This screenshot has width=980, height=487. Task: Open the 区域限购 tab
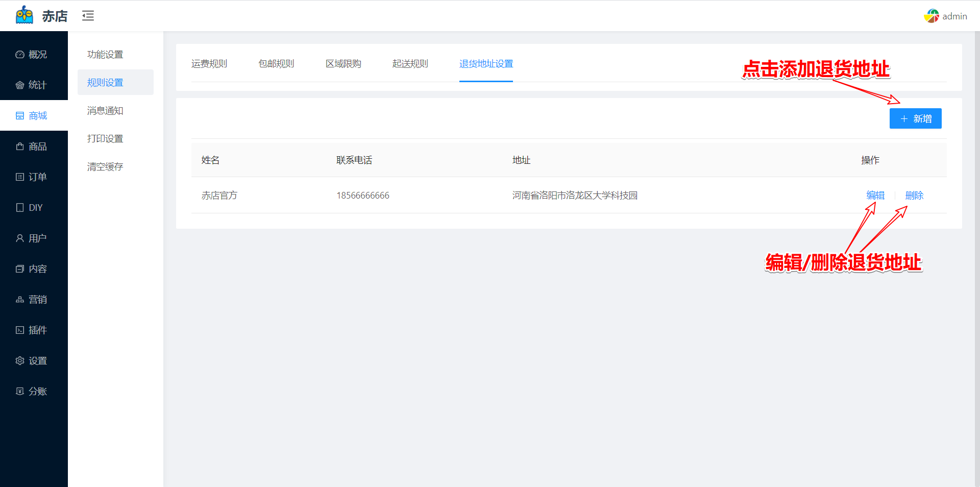click(344, 64)
